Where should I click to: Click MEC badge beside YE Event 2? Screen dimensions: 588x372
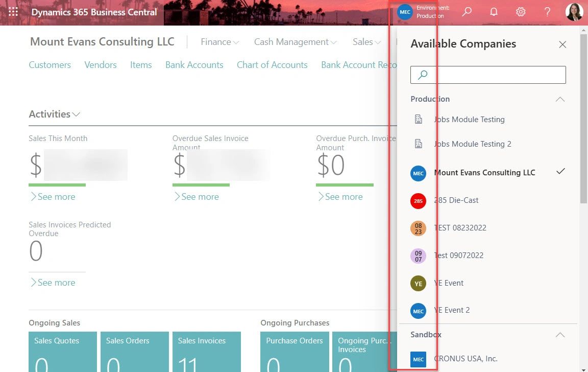point(418,311)
